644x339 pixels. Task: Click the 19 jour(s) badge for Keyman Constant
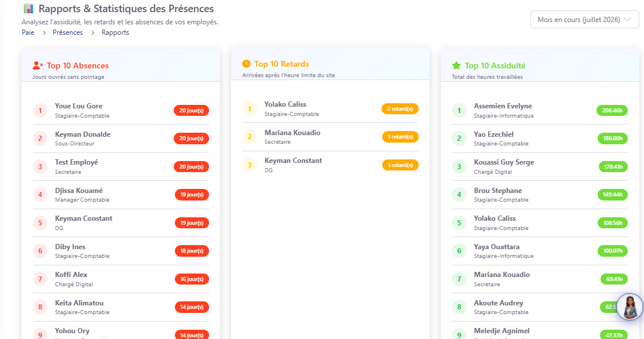point(192,223)
